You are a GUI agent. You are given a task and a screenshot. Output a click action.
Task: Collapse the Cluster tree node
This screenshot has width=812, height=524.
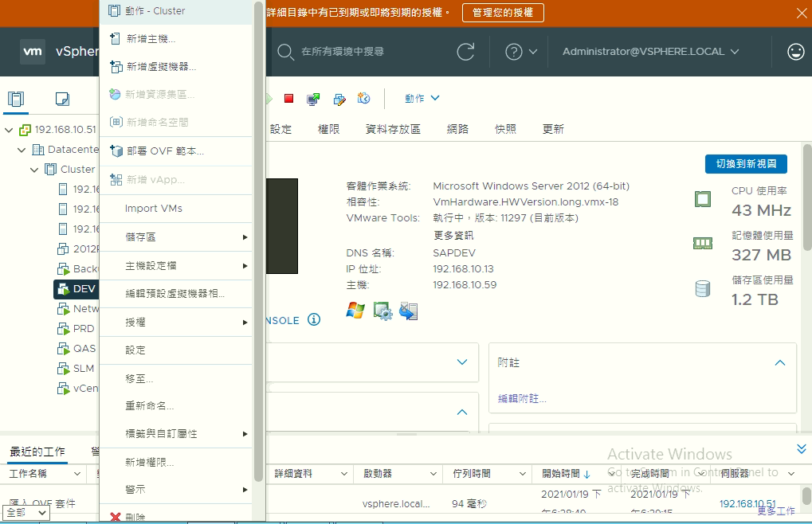(x=34, y=170)
